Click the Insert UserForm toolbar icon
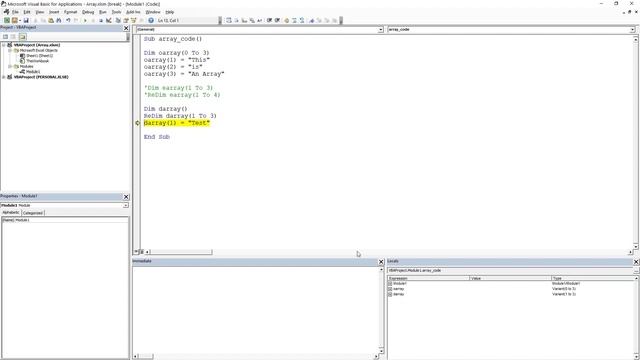The width and height of the screenshot is (640, 360). (15, 20)
